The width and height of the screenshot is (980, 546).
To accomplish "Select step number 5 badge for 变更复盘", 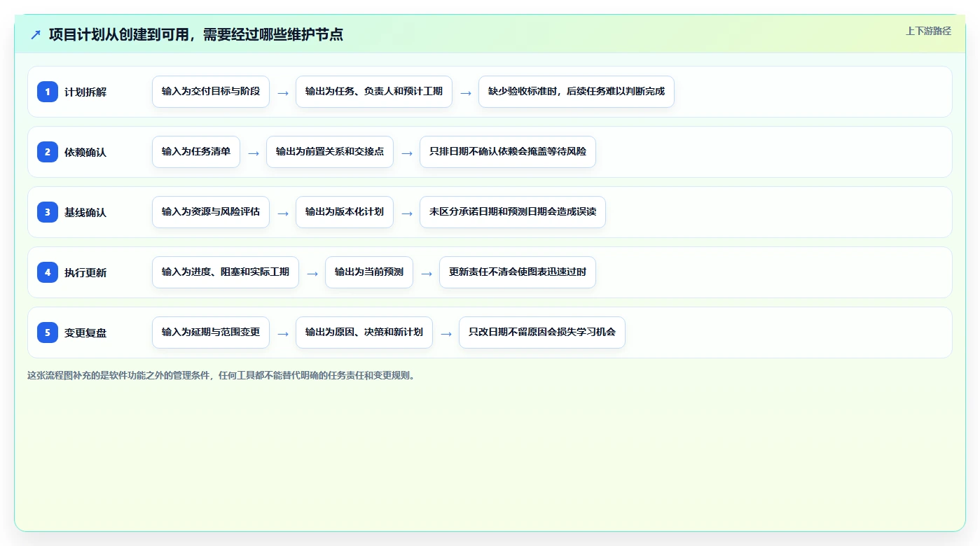I will tap(48, 332).
